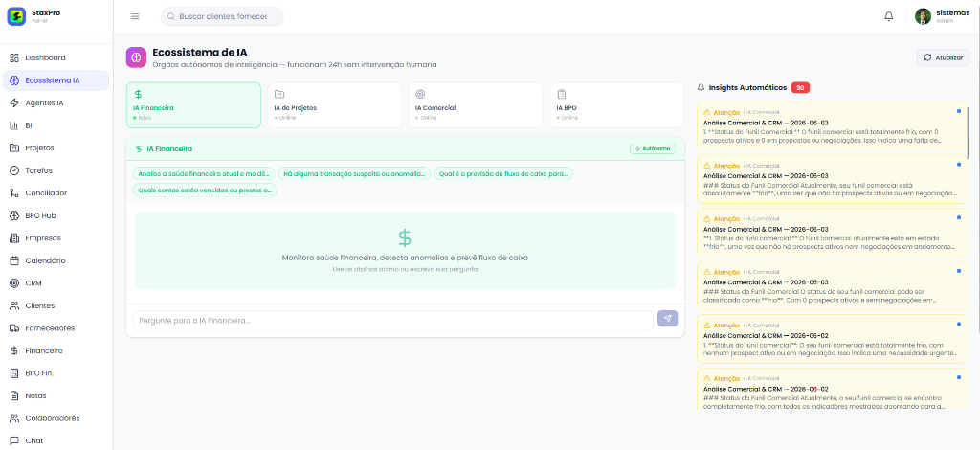Screen dimensions: 980x450
Task: Focus the 'Pergunte para a IA Financeira' field
Action: click(x=392, y=321)
